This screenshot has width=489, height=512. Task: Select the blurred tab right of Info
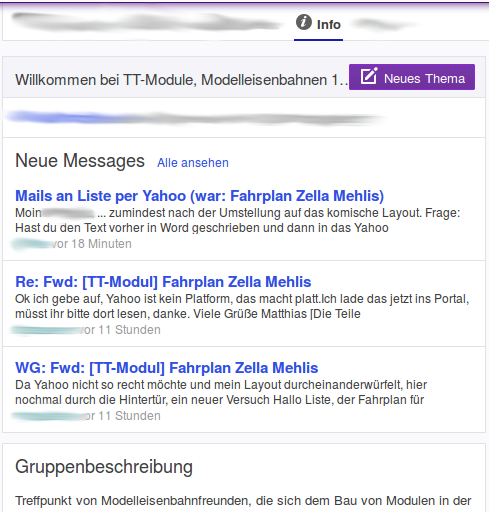click(383, 24)
